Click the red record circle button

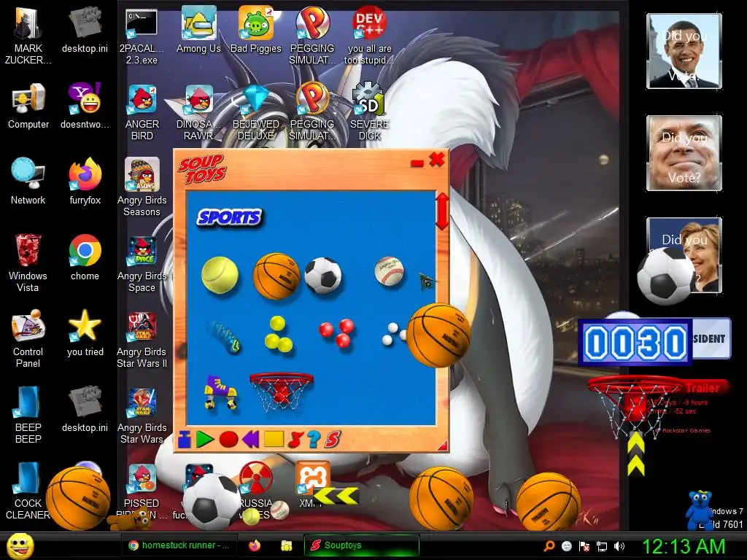tap(228, 439)
